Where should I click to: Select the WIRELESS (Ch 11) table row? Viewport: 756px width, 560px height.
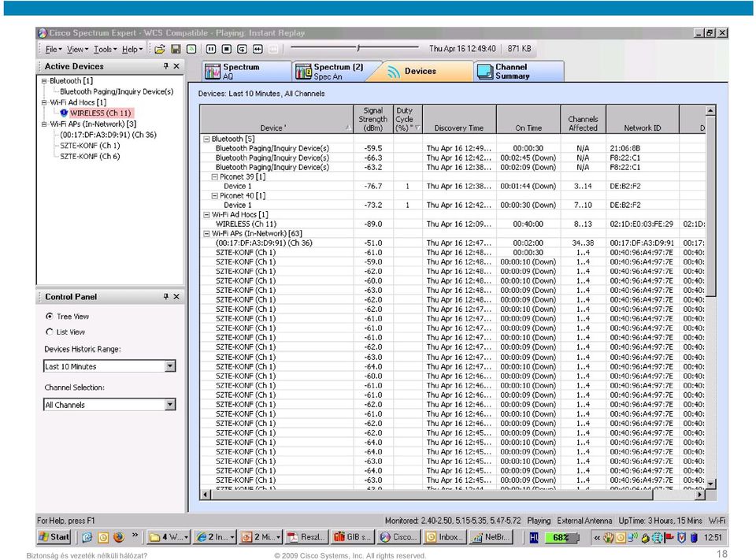click(x=452, y=224)
